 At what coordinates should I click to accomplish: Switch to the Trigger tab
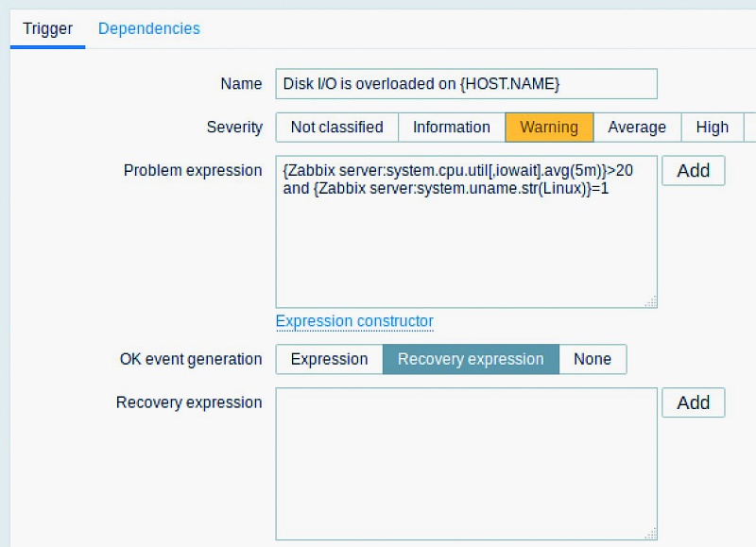pyautogui.click(x=47, y=29)
